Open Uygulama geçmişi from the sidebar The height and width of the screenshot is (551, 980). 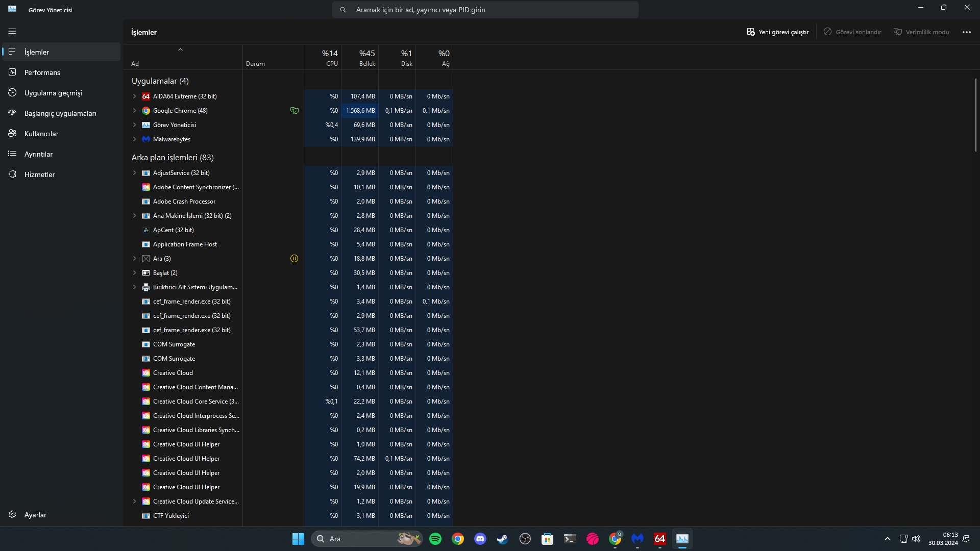(53, 93)
